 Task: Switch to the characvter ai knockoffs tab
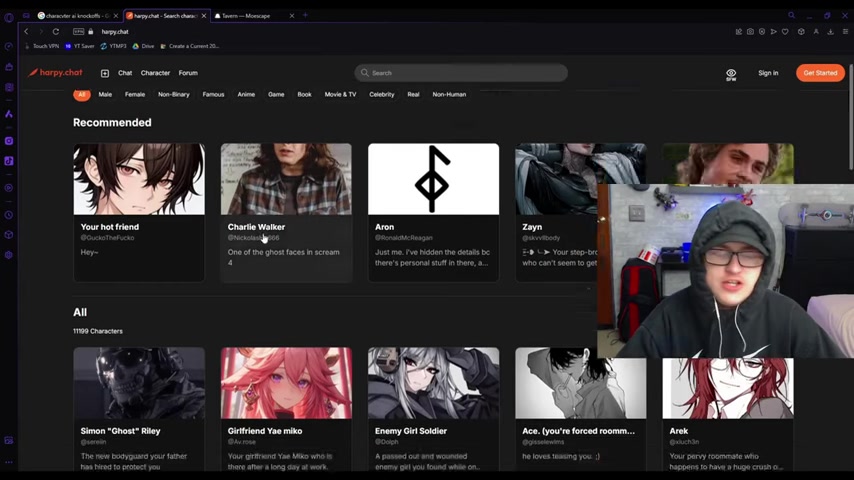76,16
